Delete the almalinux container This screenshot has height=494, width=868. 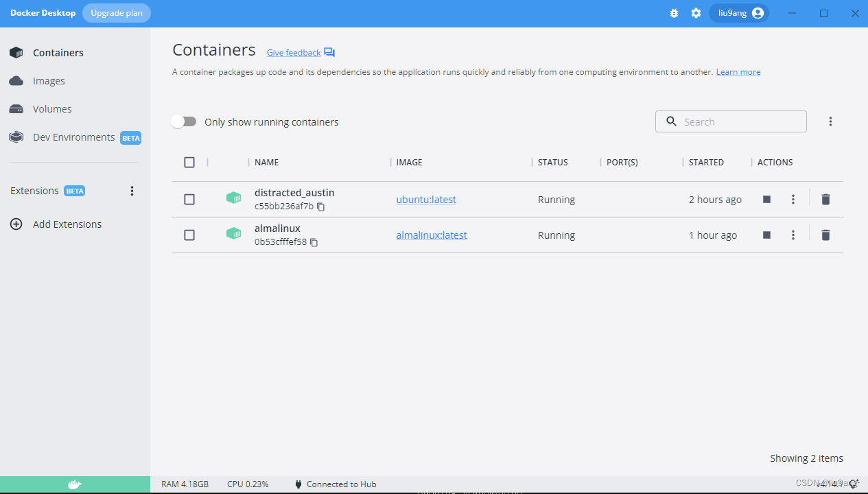coord(825,235)
